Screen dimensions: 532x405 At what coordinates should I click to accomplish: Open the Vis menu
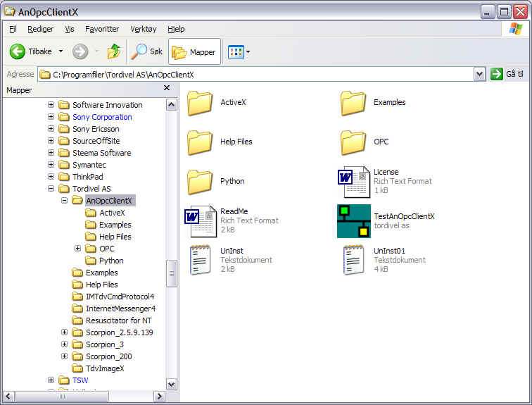(x=70, y=29)
